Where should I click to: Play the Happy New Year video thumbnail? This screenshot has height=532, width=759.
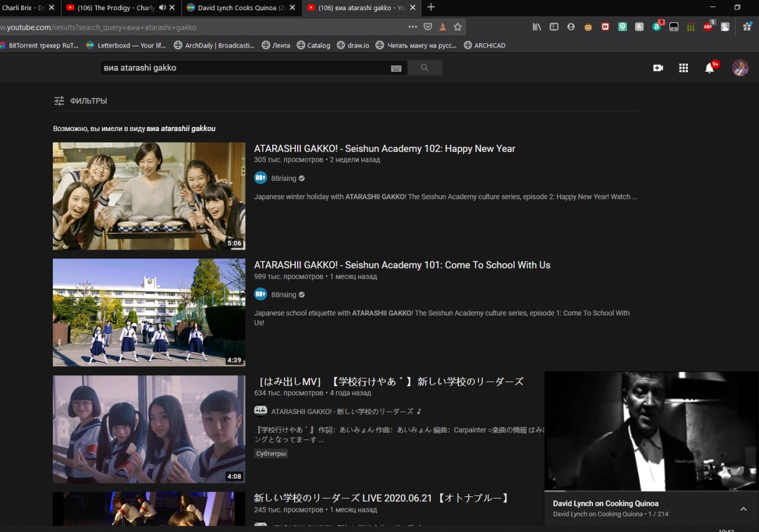pos(149,196)
